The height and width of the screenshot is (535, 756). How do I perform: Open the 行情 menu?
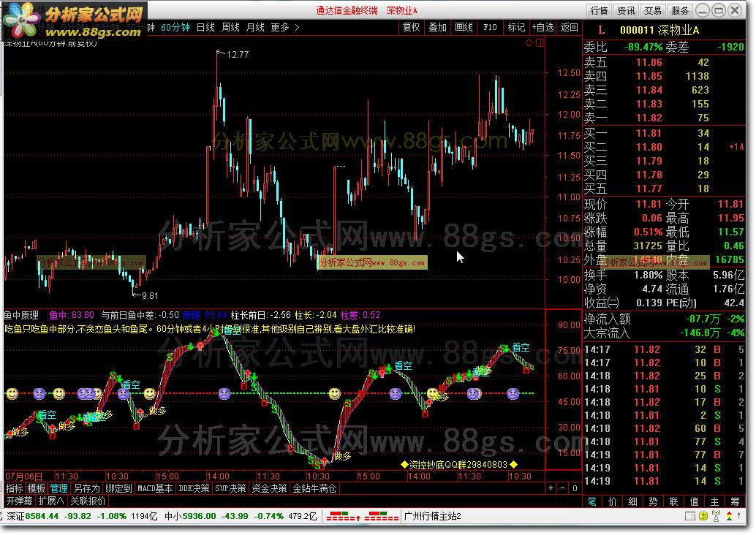[600, 10]
